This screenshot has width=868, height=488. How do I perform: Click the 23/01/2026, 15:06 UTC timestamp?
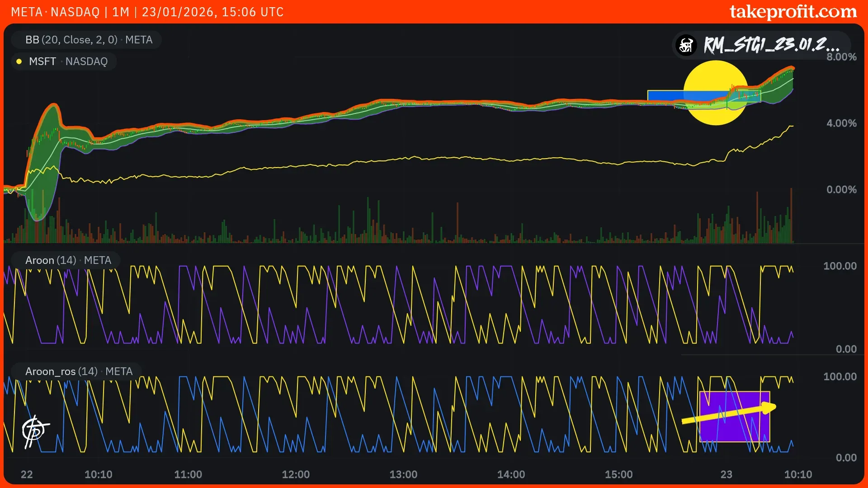(x=212, y=12)
